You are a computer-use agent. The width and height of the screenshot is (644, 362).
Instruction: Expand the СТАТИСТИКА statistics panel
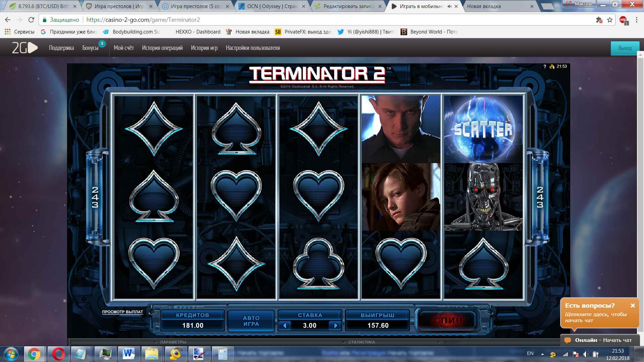pyautogui.click(x=361, y=342)
